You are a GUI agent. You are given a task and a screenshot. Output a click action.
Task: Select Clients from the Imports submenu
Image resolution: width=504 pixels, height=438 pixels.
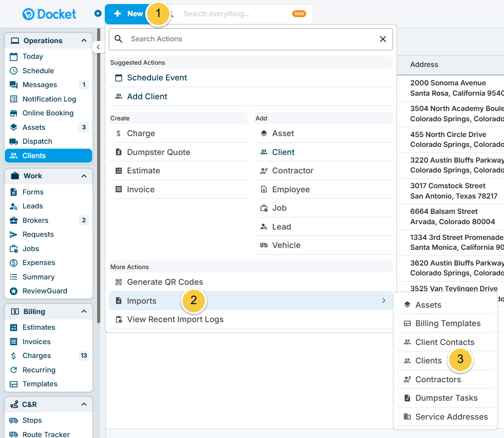(429, 360)
